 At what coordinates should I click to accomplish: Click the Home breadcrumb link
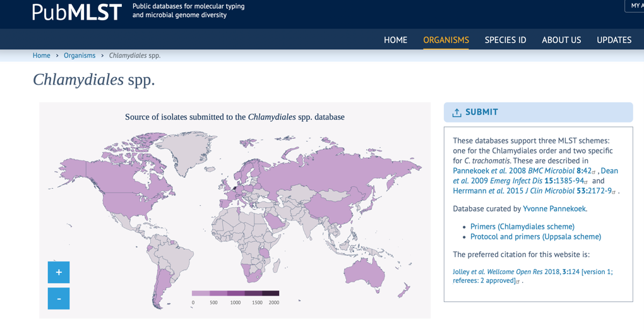[41, 56]
